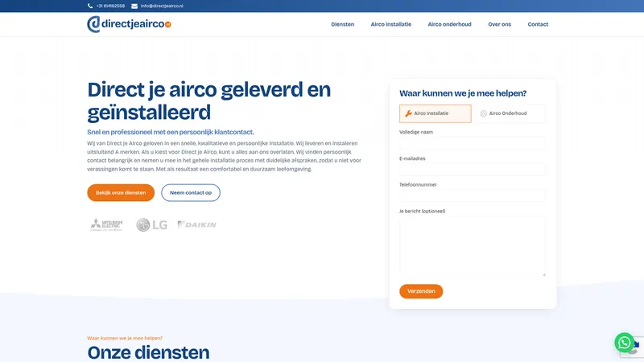Viewport: 644px width, 362px height.
Task: Focus the Je bericht text area
Action: (473, 246)
